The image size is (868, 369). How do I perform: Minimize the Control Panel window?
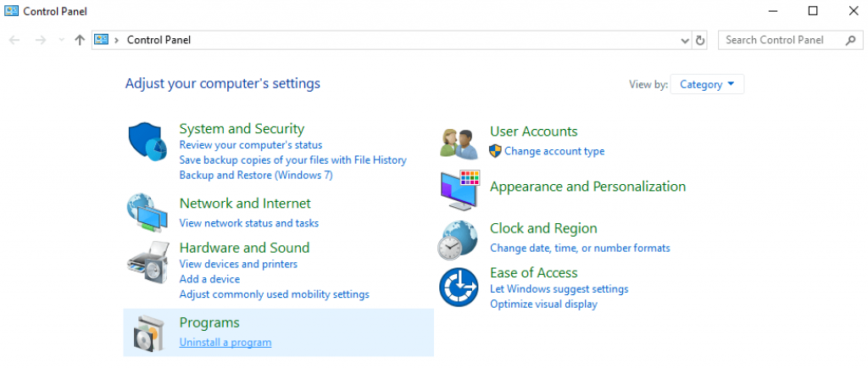pos(773,10)
